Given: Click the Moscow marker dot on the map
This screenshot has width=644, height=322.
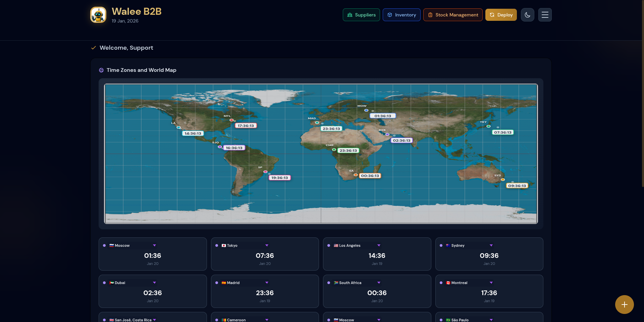Looking at the screenshot, I should (366, 110).
